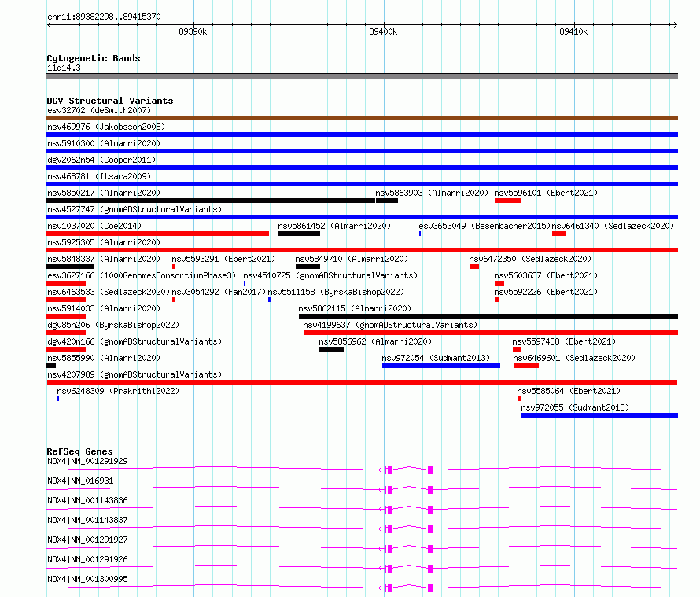Click NOX4|NM_001300995 transcript label
The image size is (700, 597).
pos(87,579)
